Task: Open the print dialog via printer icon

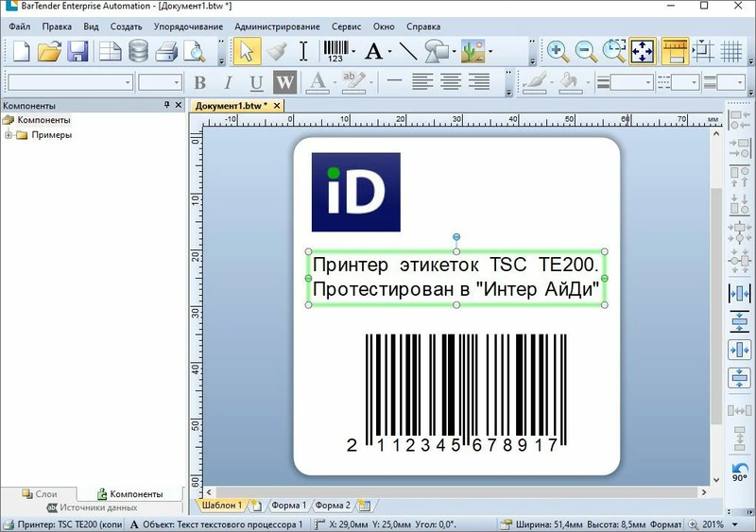Action: pyautogui.click(x=166, y=51)
